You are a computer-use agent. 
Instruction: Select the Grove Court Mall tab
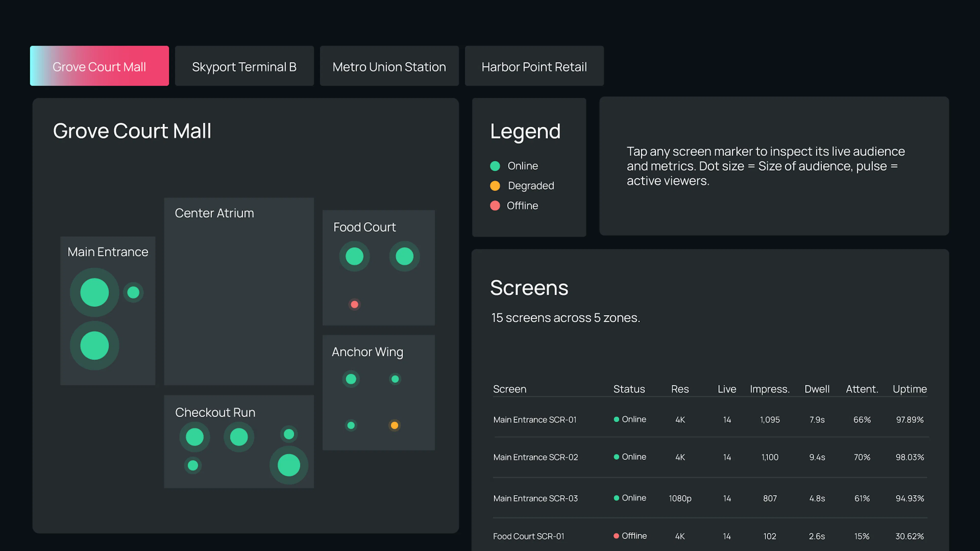tap(99, 66)
